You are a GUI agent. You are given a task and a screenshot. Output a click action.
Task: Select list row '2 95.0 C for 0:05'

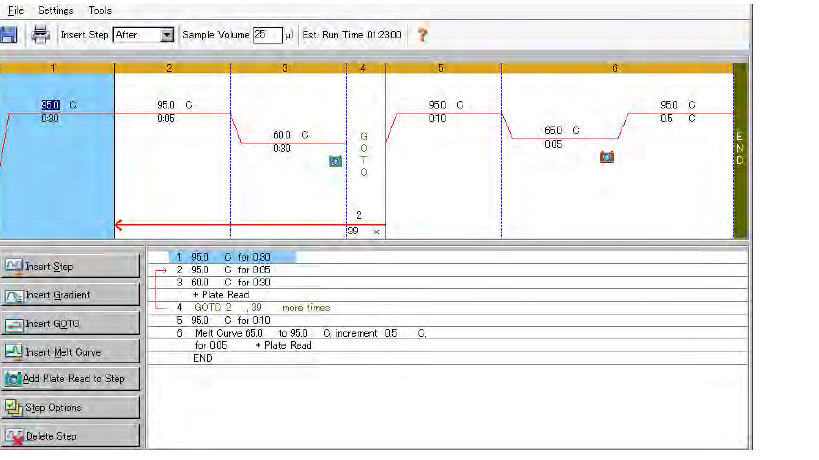click(x=448, y=270)
